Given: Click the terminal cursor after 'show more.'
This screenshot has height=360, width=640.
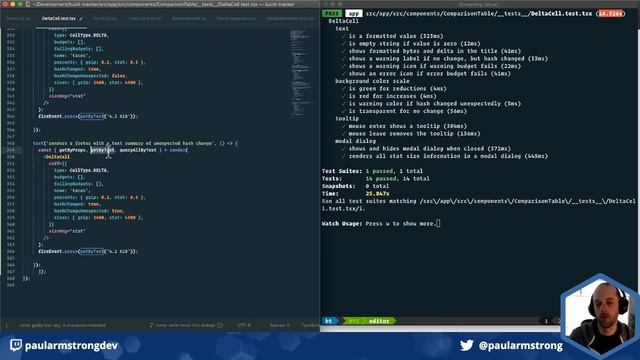Looking at the screenshot, I should pos(438,223).
